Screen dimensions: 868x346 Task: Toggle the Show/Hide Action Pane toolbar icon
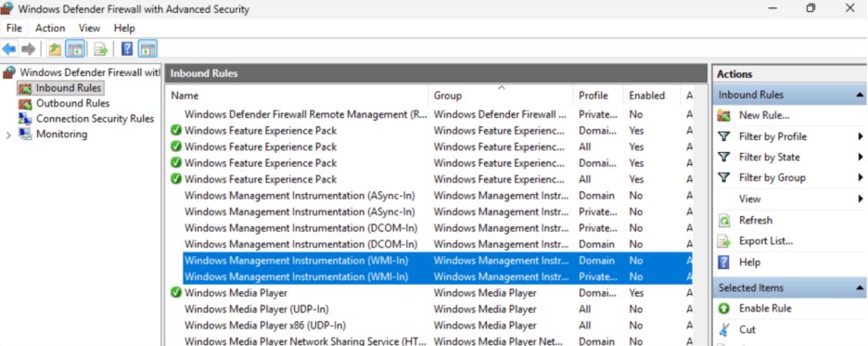[x=147, y=49]
